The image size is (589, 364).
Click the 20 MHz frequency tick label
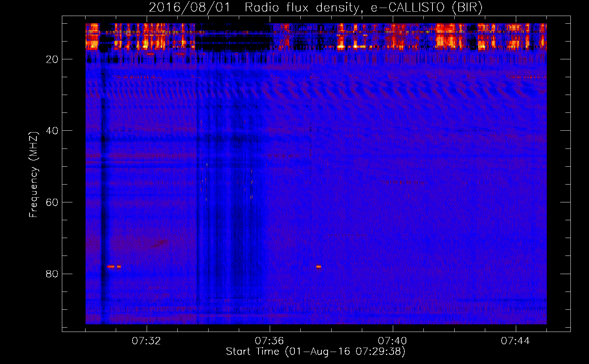coord(52,59)
